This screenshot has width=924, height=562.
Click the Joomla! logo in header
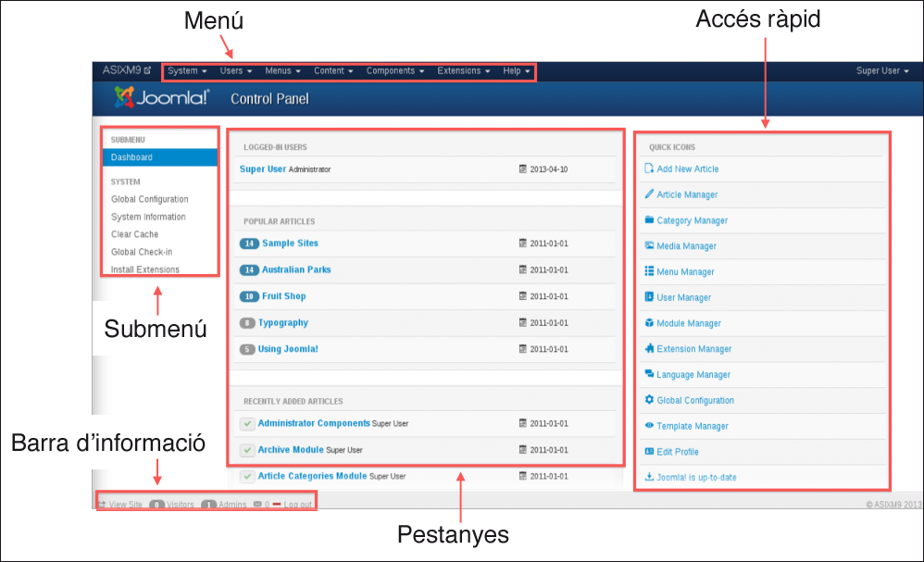pyautogui.click(x=161, y=97)
